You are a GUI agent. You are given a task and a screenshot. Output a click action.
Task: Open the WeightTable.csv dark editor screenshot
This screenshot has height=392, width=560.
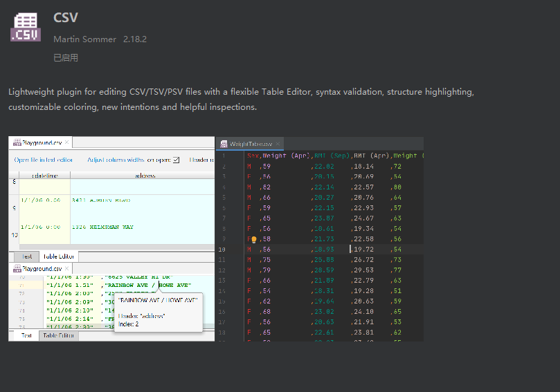[320, 239]
